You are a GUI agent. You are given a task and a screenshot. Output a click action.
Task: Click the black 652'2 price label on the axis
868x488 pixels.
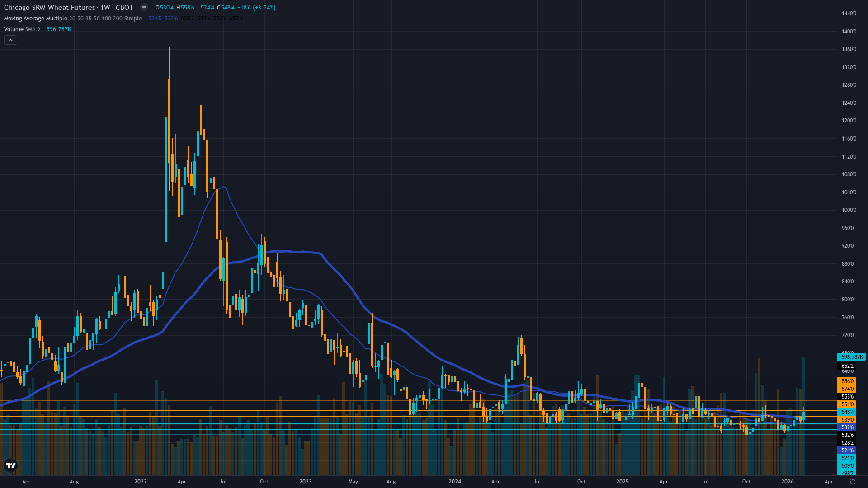(847, 366)
